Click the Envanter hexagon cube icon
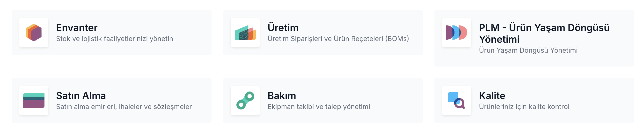Image resolution: width=644 pixels, height=134 pixels. pos(34,33)
